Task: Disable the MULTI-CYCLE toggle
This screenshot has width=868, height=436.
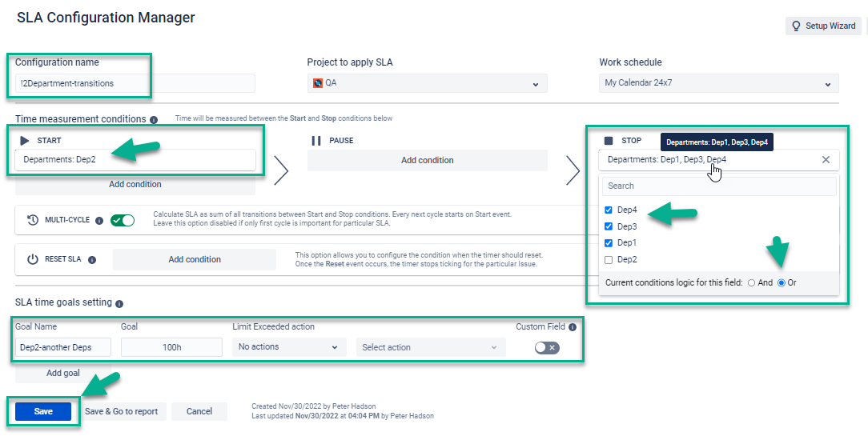Action: (x=123, y=220)
